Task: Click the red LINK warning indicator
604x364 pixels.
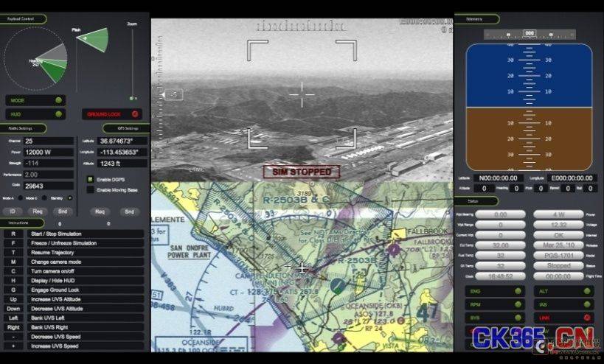Action: point(587,318)
